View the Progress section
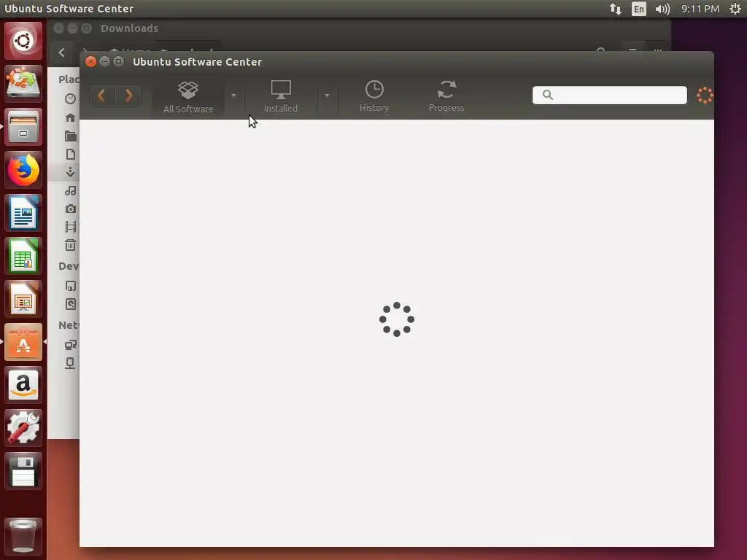The height and width of the screenshot is (560, 747). [446, 97]
